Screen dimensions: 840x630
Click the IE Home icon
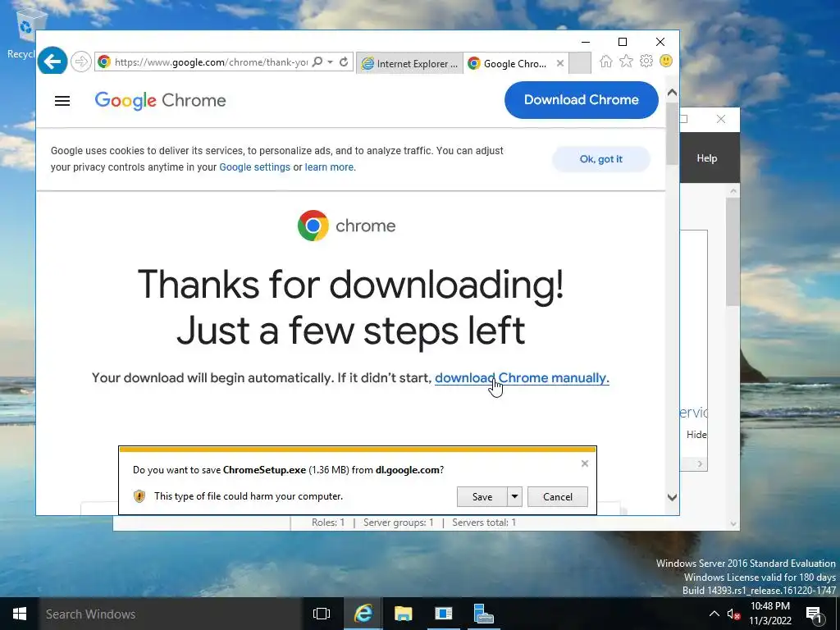coord(606,61)
